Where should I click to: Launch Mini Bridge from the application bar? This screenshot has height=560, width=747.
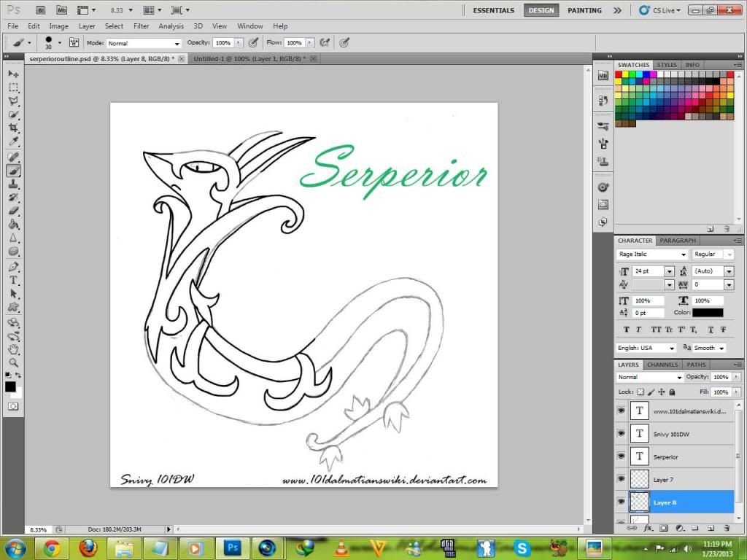click(61, 10)
